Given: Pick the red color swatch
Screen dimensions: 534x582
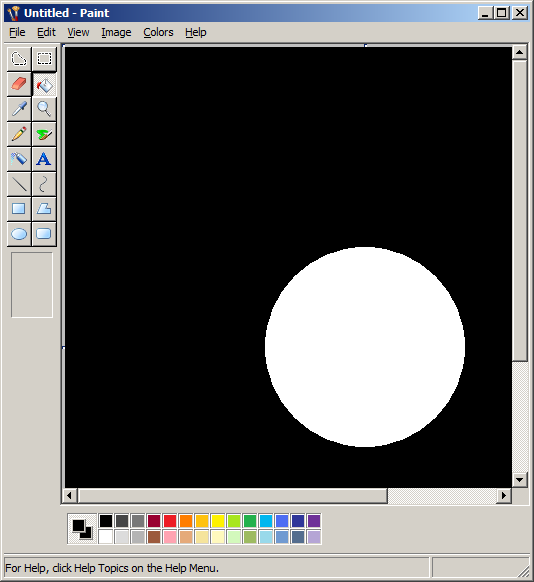Looking at the screenshot, I should tap(170, 521).
